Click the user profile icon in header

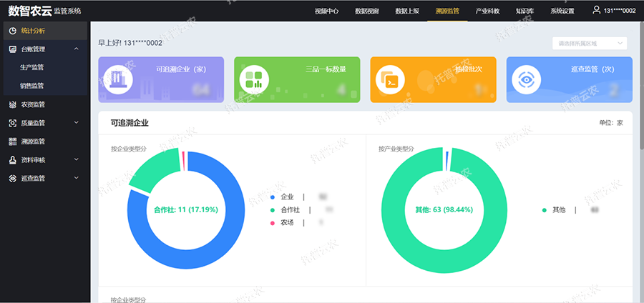click(x=597, y=10)
